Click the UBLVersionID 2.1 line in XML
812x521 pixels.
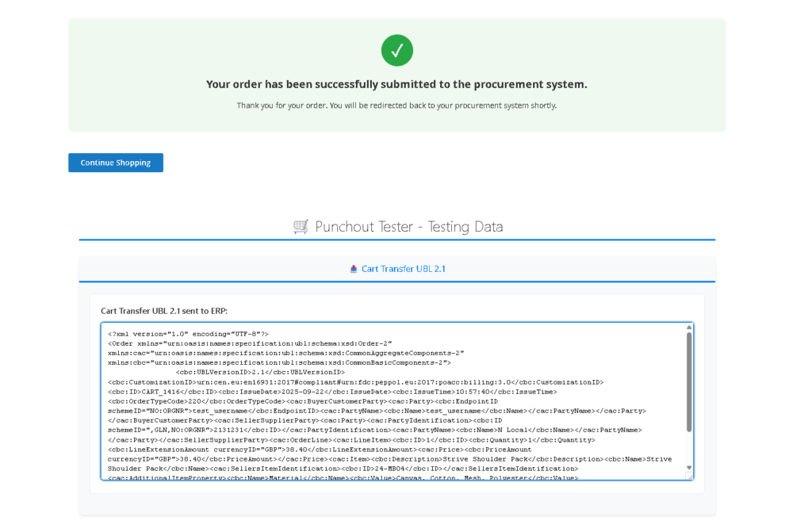(x=260, y=372)
